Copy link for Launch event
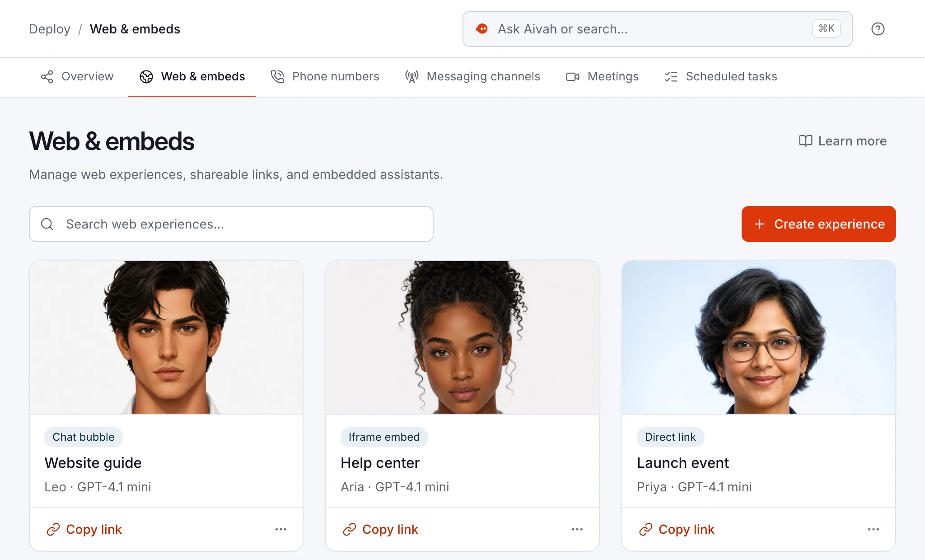 click(x=677, y=529)
